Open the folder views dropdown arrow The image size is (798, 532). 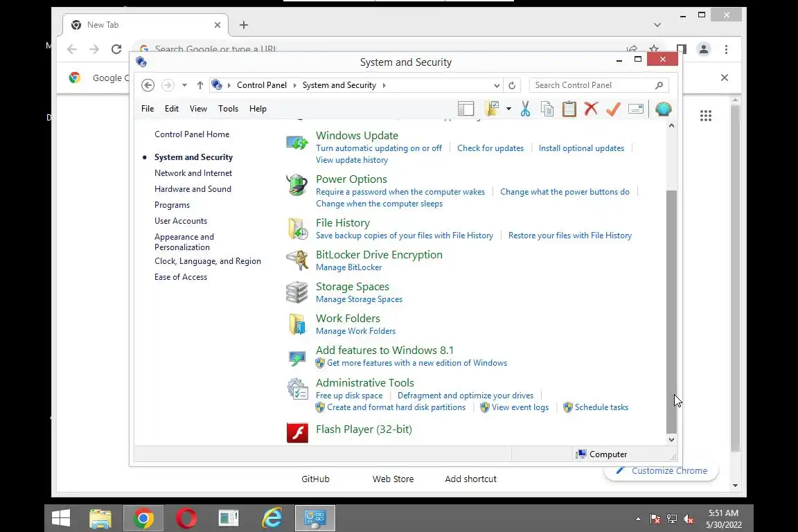(x=508, y=109)
